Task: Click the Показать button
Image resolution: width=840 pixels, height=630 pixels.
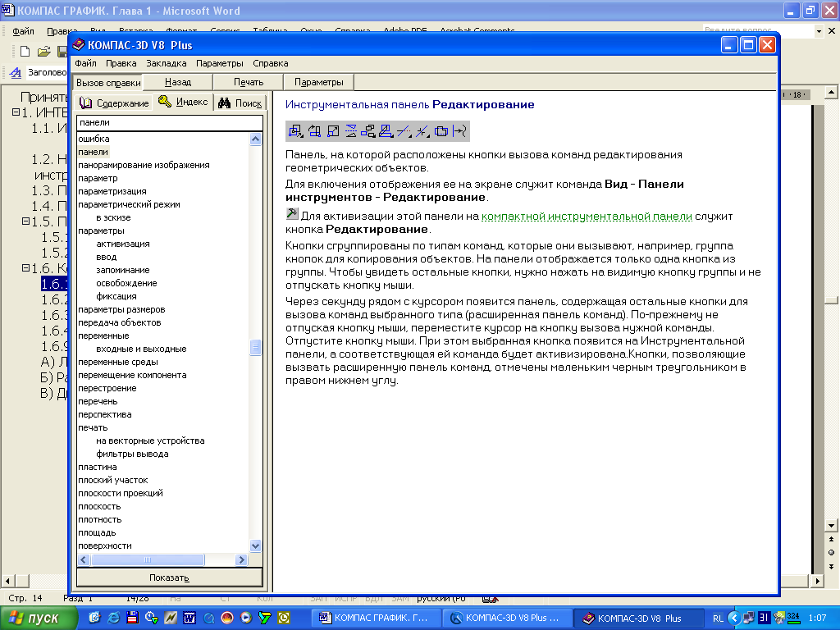Action: coord(169,577)
